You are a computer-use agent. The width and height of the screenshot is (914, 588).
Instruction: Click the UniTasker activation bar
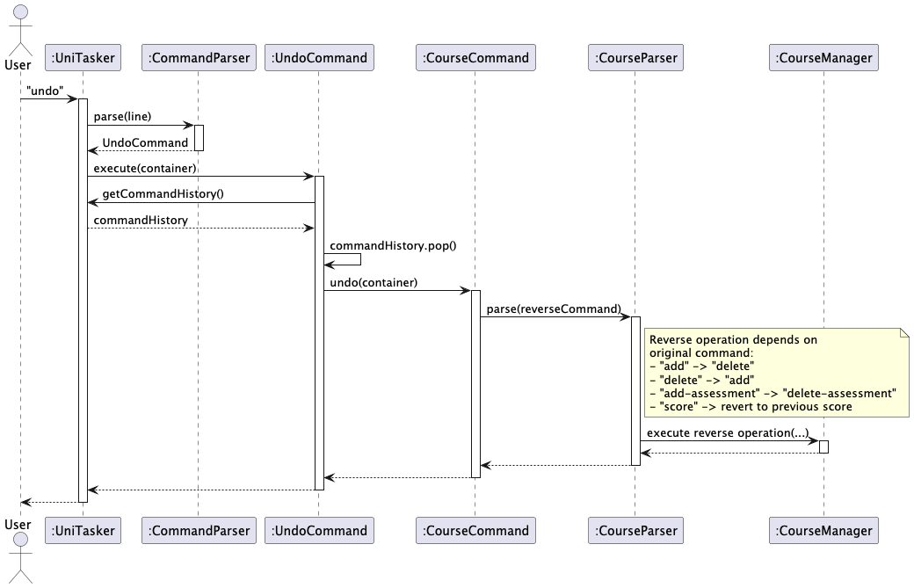[x=83, y=299]
